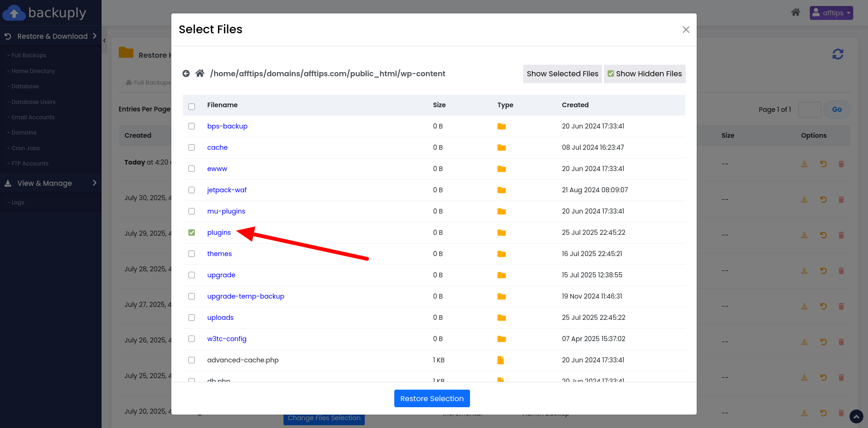Click delete icon in July 28 backup row
This screenshot has width=868, height=428.
click(x=841, y=271)
